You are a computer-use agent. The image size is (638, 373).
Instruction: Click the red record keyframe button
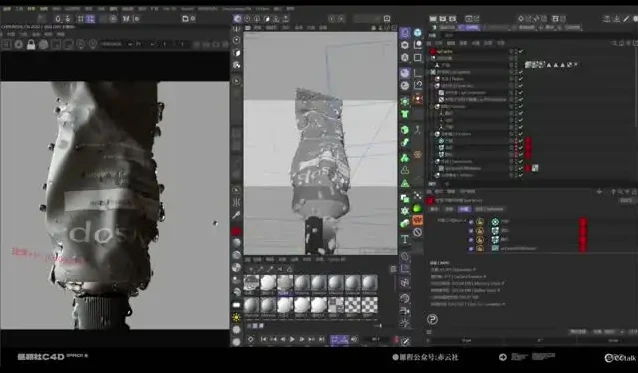(396, 340)
